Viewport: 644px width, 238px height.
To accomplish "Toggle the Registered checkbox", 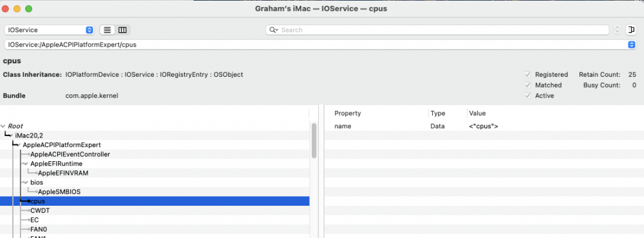I will [x=527, y=75].
